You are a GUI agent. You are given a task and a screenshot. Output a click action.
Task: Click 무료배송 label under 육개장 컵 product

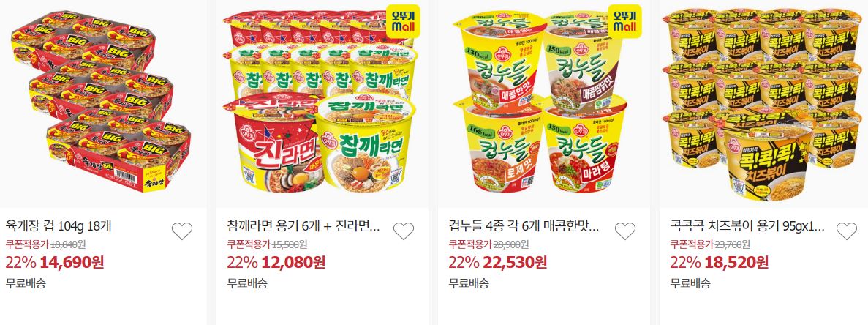point(26,283)
